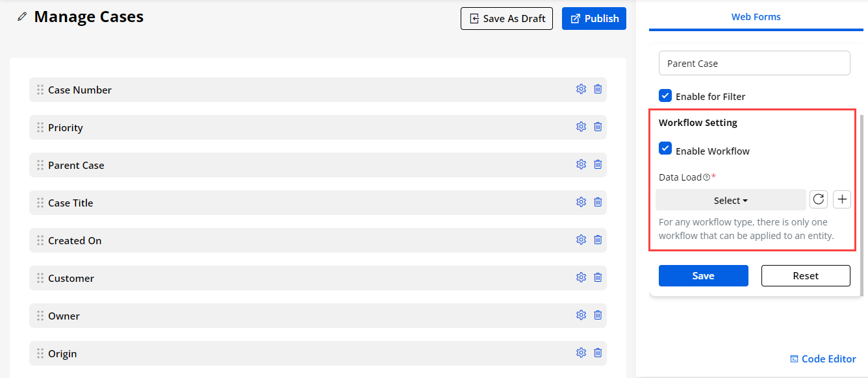This screenshot has width=868, height=378.
Task: Click the Save As Draft button
Action: pos(506,19)
